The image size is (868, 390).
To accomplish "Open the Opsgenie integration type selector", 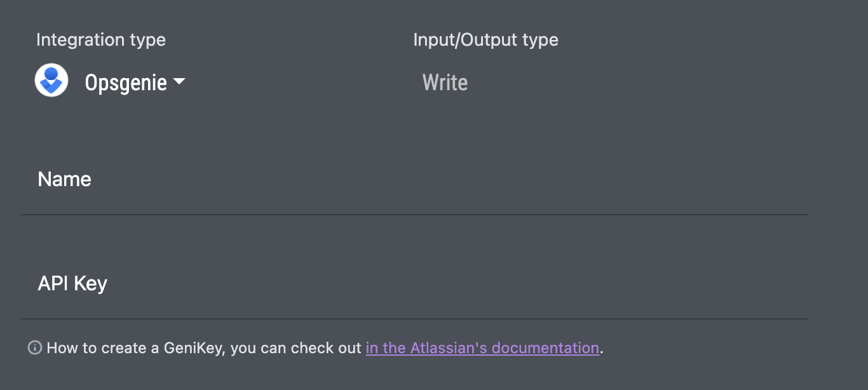I will (x=126, y=83).
